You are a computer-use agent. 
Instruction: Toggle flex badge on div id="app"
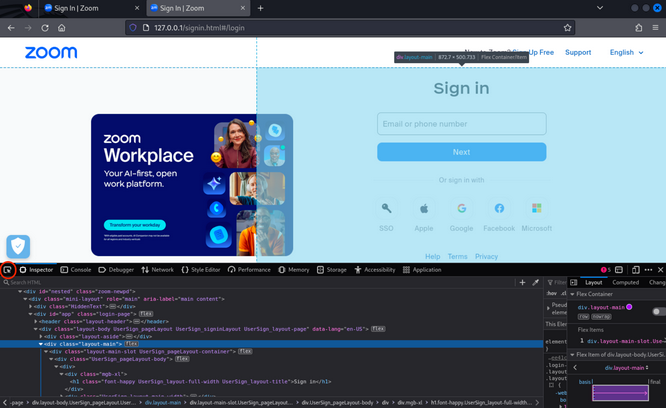146,314
